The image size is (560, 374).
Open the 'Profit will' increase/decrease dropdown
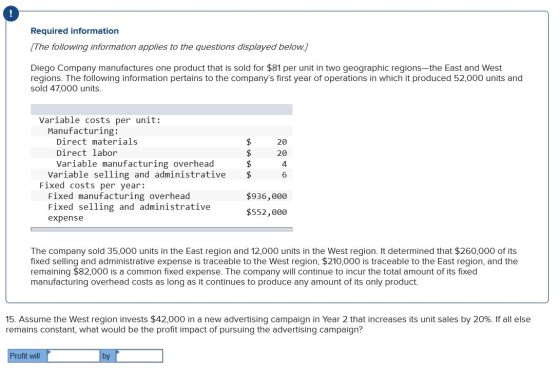coord(73,356)
